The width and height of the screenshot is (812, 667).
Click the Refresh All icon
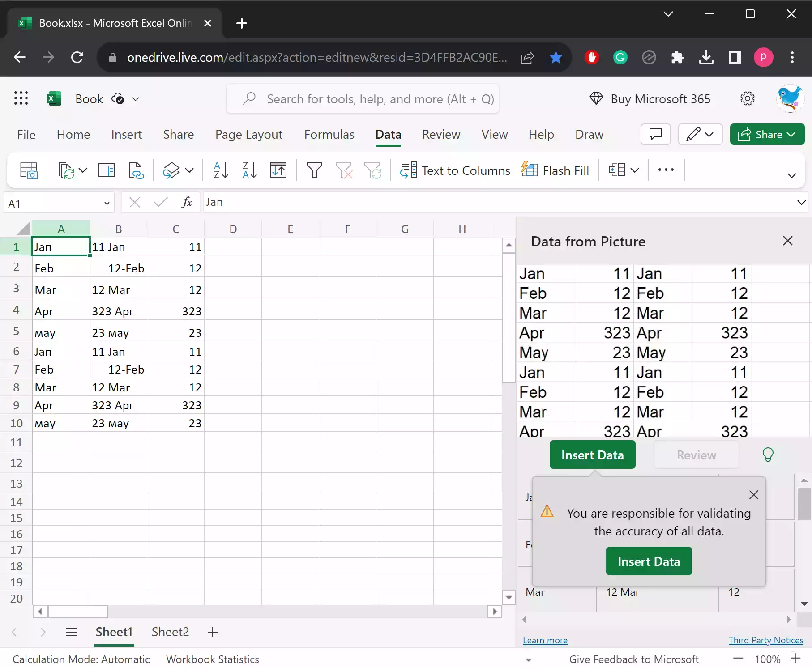(66, 170)
